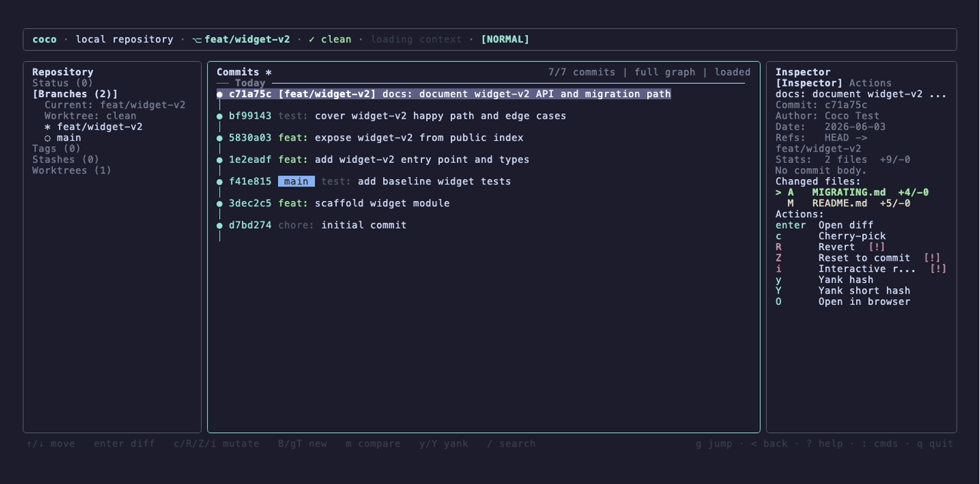Click the [!] marker next to Reset to commit
980x484 pixels.
click(x=932, y=258)
